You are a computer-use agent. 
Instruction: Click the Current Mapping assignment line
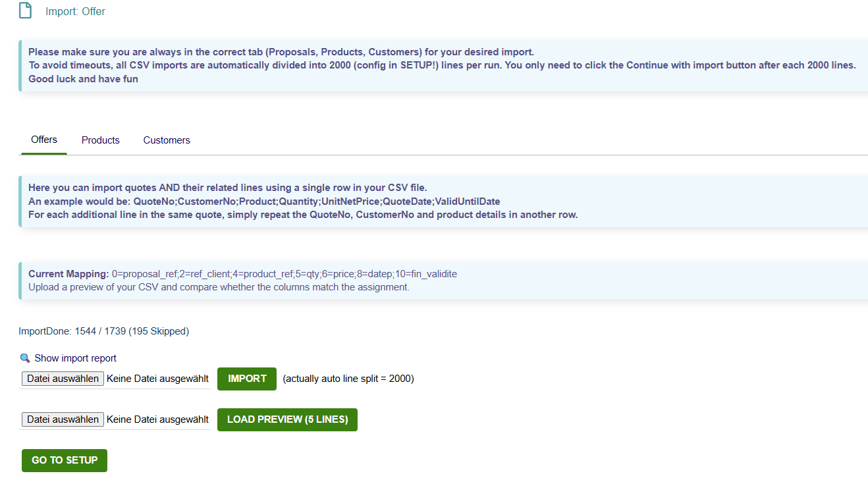pos(242,274)
